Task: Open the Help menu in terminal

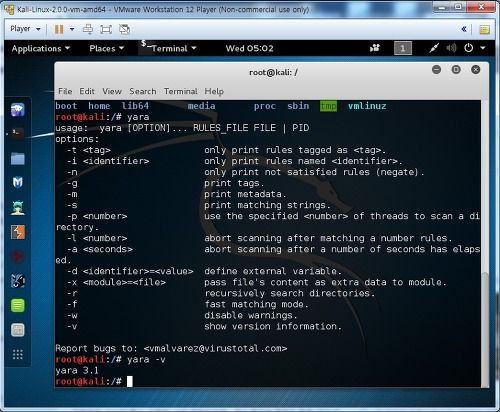Action: pos(214,91)
